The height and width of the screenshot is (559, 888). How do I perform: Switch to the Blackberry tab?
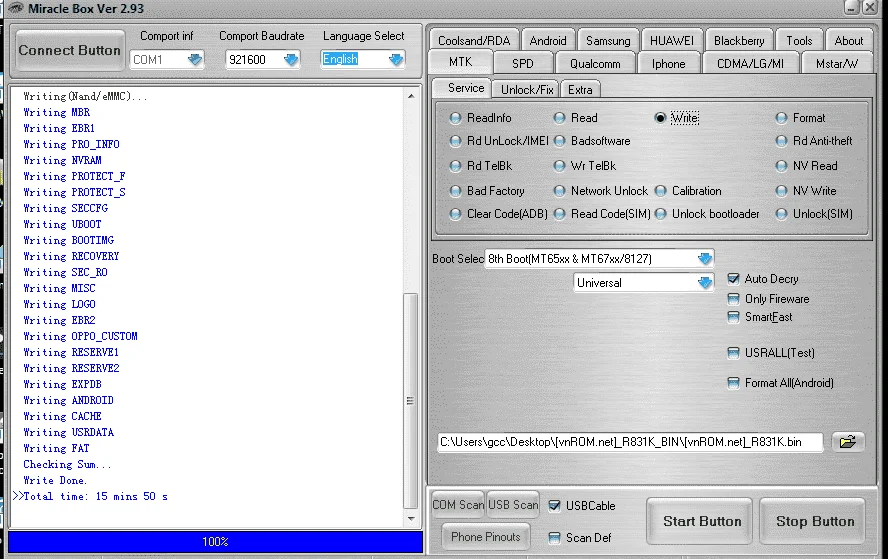point(739,41)
